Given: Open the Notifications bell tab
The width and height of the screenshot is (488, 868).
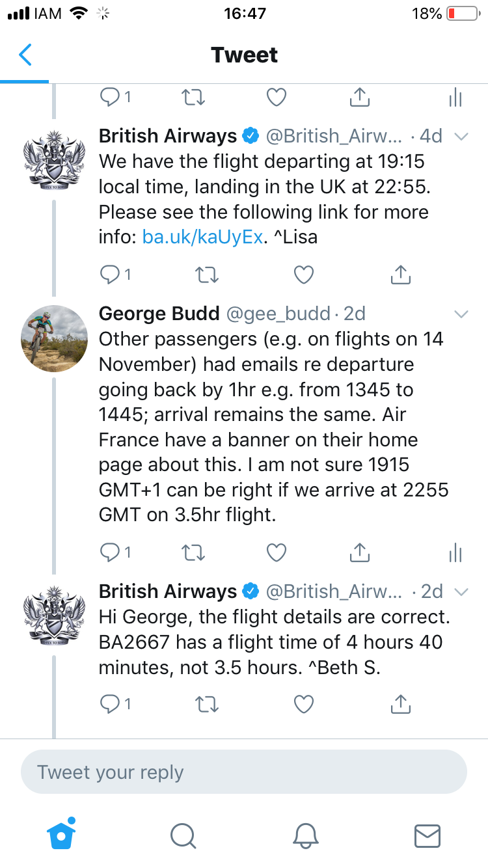Looking at the screenshot, I should click(x=305, y=835).
